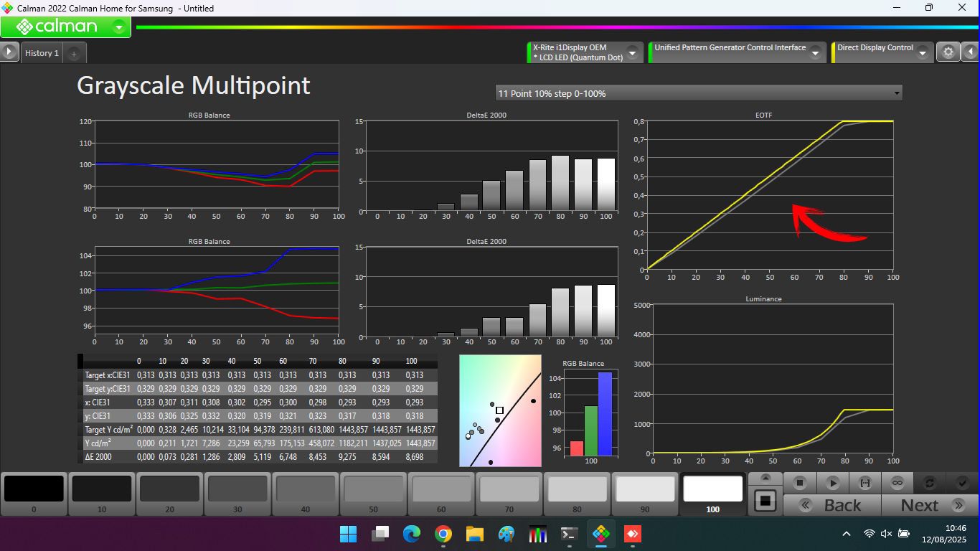Select the 50 percent gray swatch
980x551 pixels.
coord(373,493)
